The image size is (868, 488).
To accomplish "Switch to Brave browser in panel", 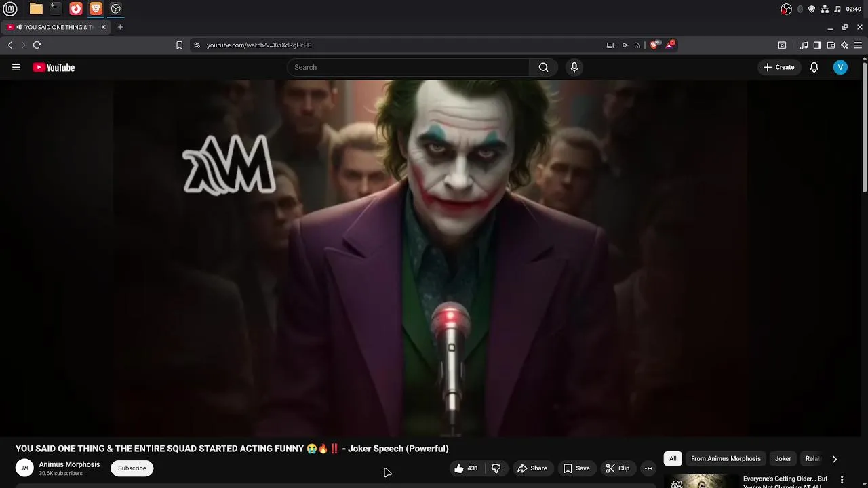I will click(x=96, y=9).
